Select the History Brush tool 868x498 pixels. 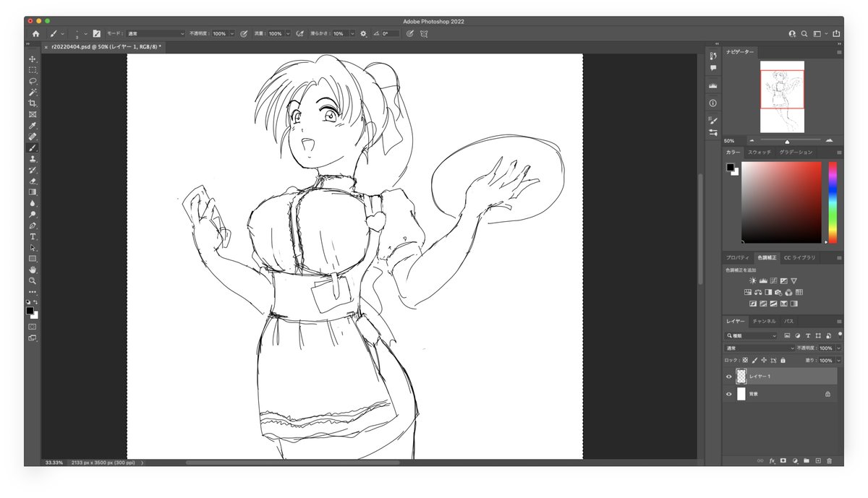[x=33, y=170]
